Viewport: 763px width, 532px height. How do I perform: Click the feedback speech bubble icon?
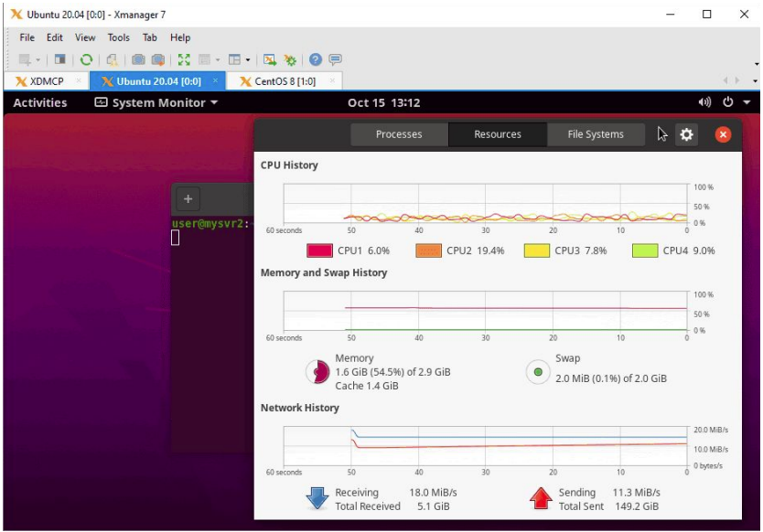(x=335, y=59)
